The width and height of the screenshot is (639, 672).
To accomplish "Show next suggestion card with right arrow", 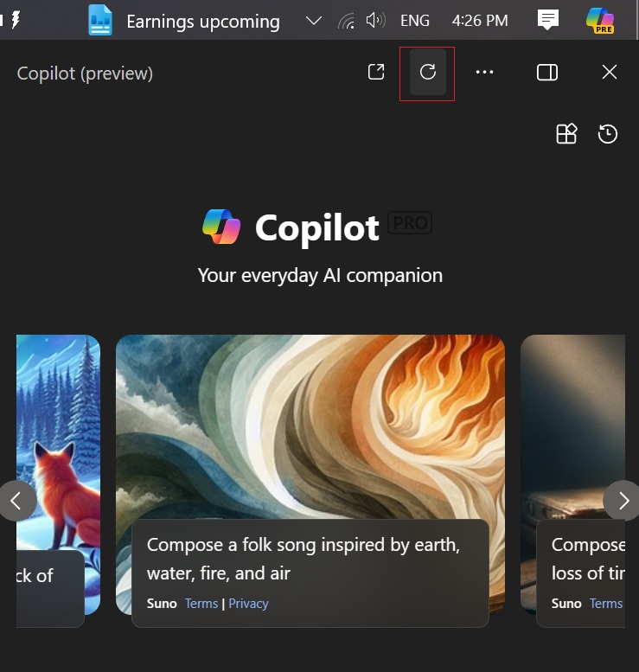I will (x=623, y=501).
